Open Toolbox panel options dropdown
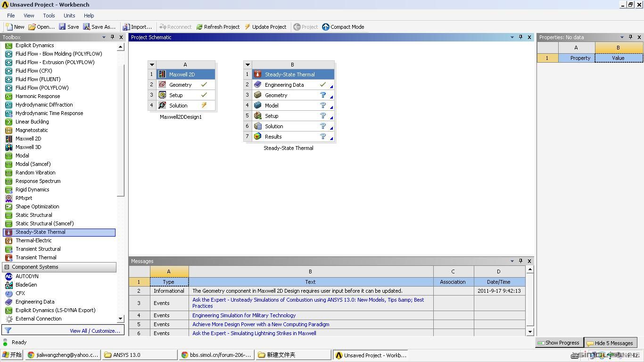The image size is (644, 362). click(104, 37)
